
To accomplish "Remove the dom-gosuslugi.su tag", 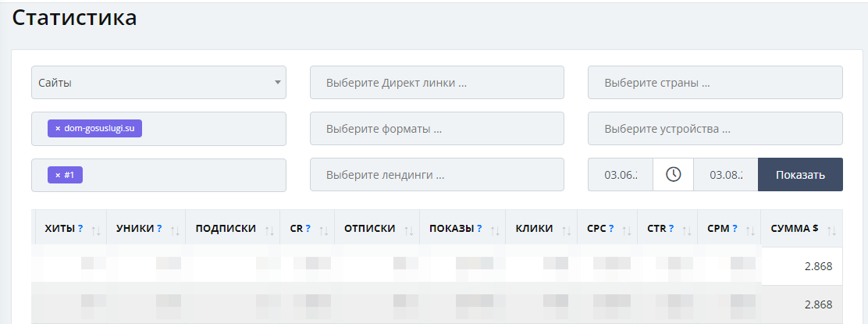I will tap(58, 128).
